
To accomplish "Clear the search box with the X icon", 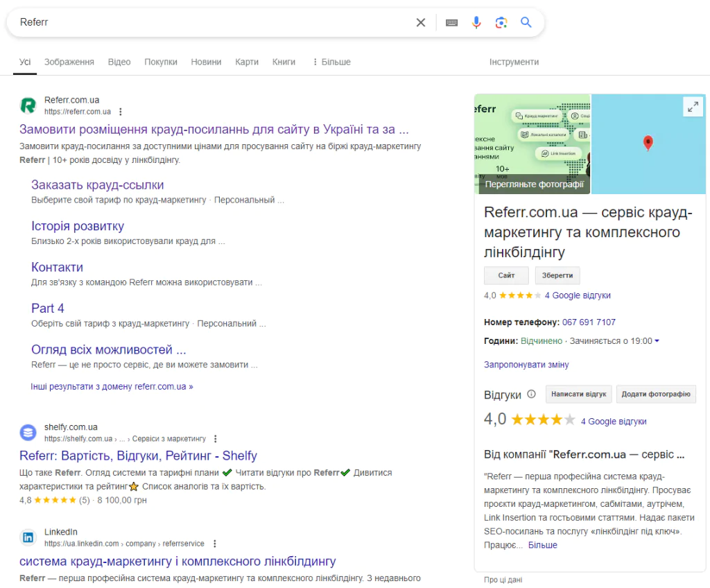I will tap(420, 22).
